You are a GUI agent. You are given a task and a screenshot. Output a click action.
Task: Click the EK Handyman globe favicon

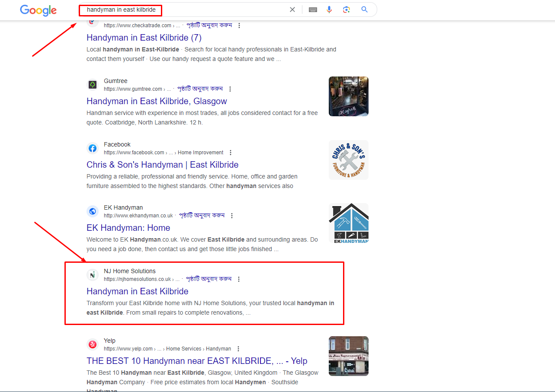93,211
